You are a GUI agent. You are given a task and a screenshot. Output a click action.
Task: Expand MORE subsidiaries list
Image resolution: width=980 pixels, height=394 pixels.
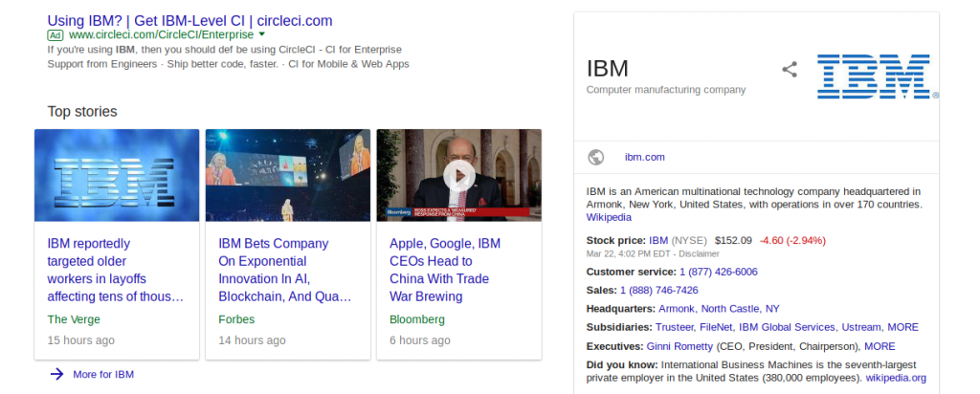[x=902, y=327]
